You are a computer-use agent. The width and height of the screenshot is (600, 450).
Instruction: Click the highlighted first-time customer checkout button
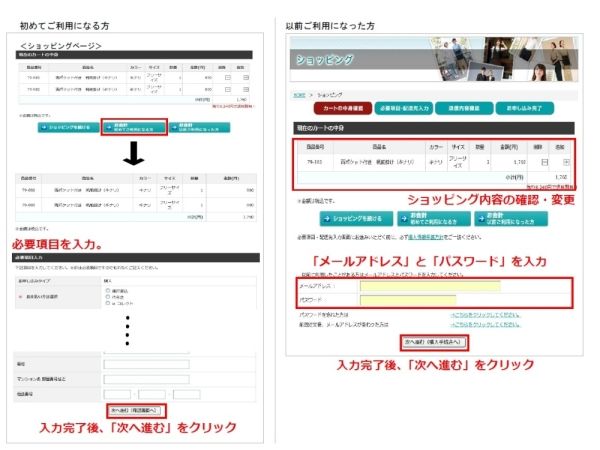[133, 128]
